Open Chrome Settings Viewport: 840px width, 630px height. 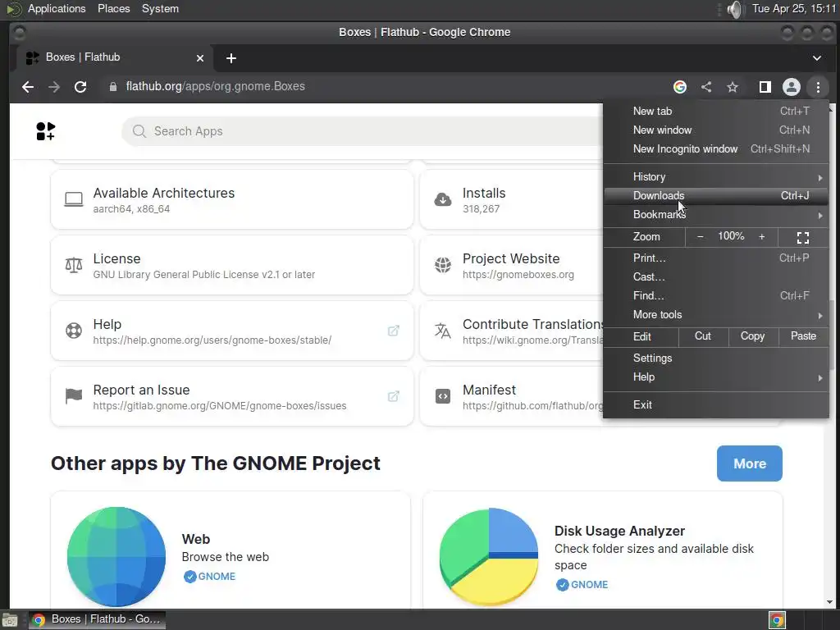point(716,358)
